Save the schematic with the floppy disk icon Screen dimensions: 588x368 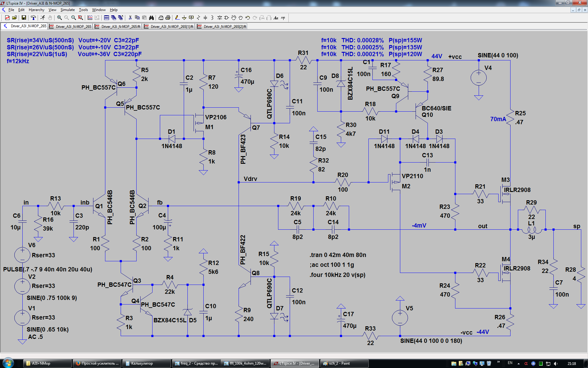pyautogui.click(x=24, y=18)
